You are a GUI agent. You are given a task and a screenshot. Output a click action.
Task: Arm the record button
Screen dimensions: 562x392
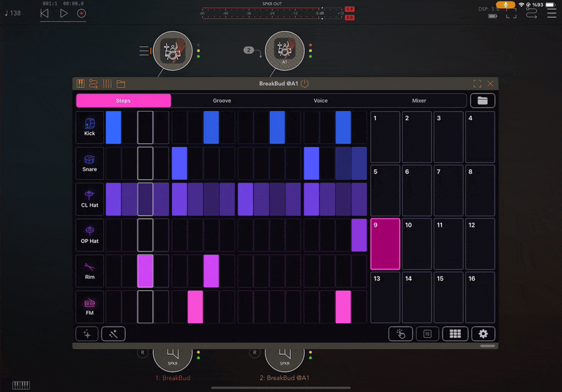(x=81, y=13)
